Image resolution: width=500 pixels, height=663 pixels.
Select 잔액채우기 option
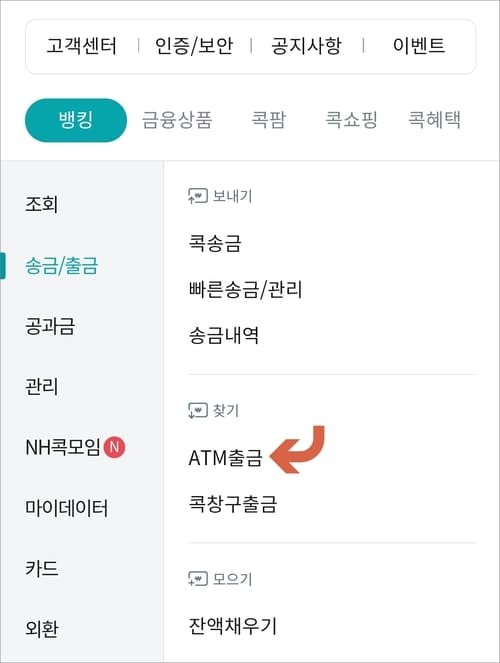pyautogui.click(x=232, y=626)
